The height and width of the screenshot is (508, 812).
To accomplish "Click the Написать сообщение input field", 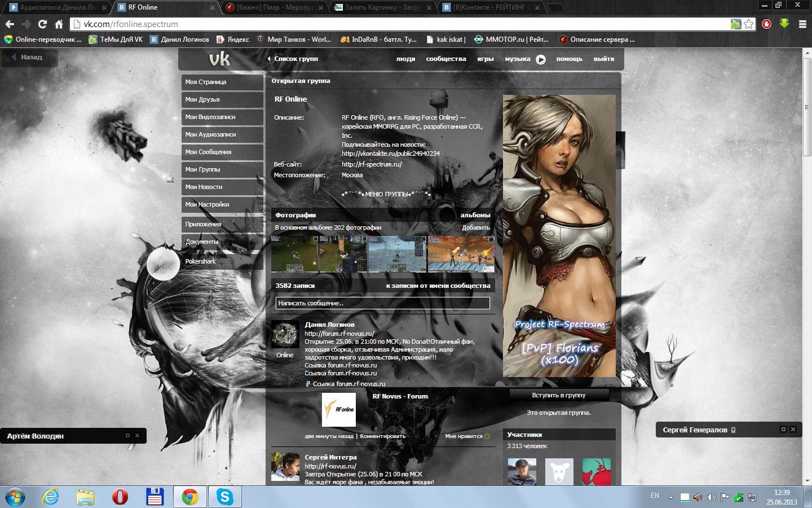I will click(x=383, y=303).
